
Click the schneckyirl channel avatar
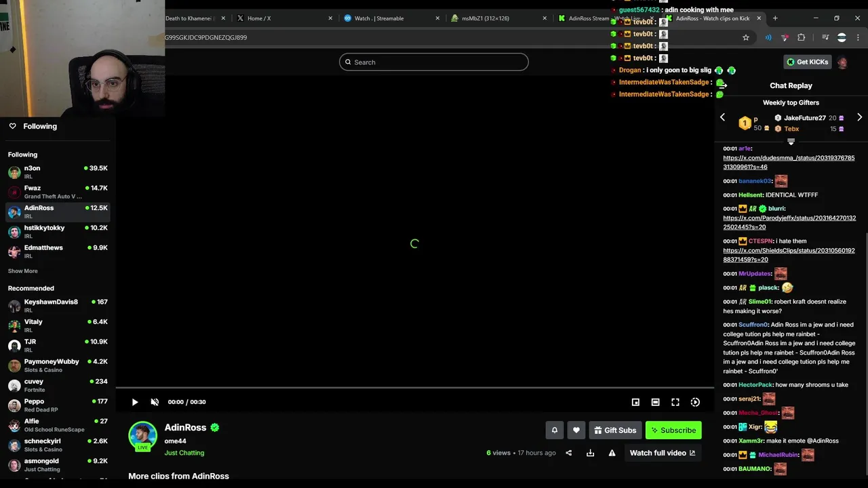(14, 445)
